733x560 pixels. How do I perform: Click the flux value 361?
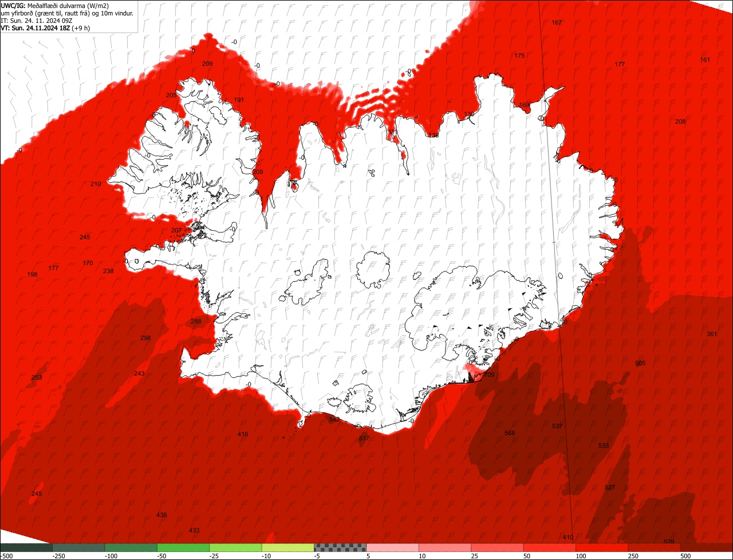pyautogui.click(x=712, y=334)
